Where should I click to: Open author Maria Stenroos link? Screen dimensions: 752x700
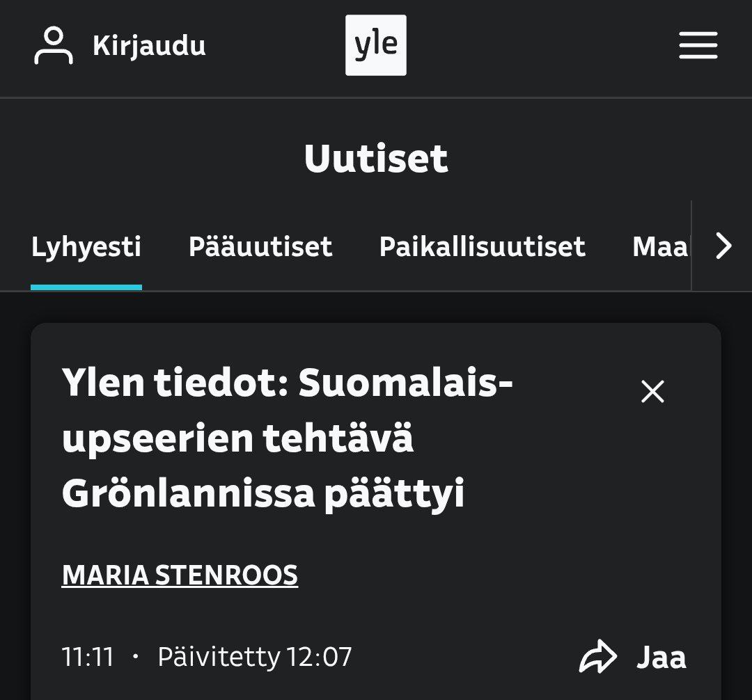pos(180,575)
